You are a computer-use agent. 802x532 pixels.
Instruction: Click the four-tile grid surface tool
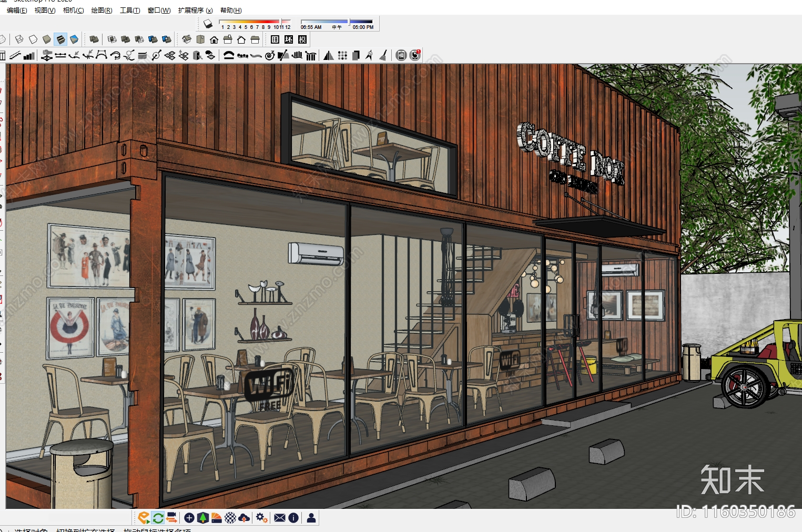(x=170, y=55)
